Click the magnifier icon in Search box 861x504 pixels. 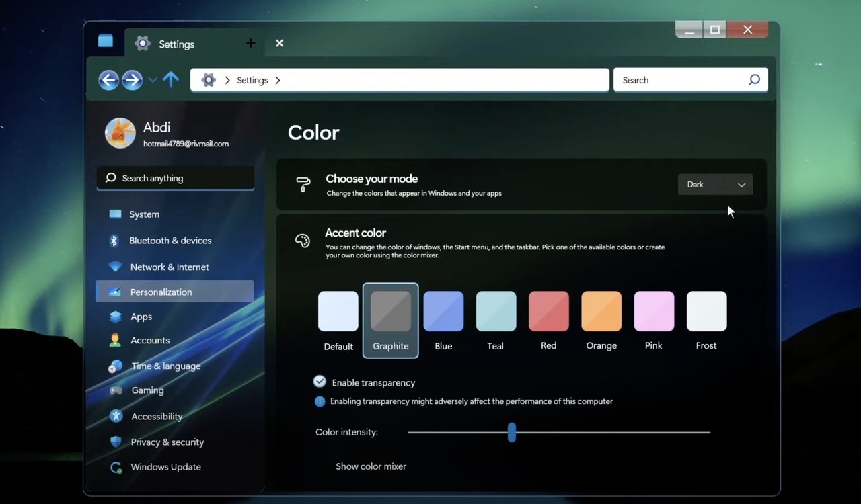754,80
